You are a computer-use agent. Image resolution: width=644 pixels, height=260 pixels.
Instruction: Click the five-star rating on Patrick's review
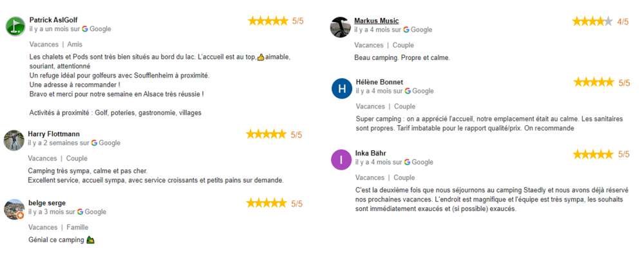tap(268, 21)
